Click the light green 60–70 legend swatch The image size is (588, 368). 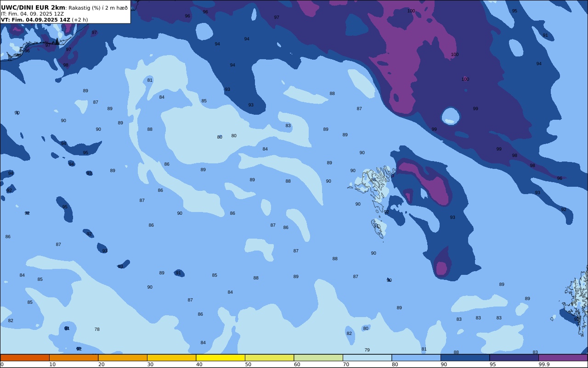click(x=318, y=357)
